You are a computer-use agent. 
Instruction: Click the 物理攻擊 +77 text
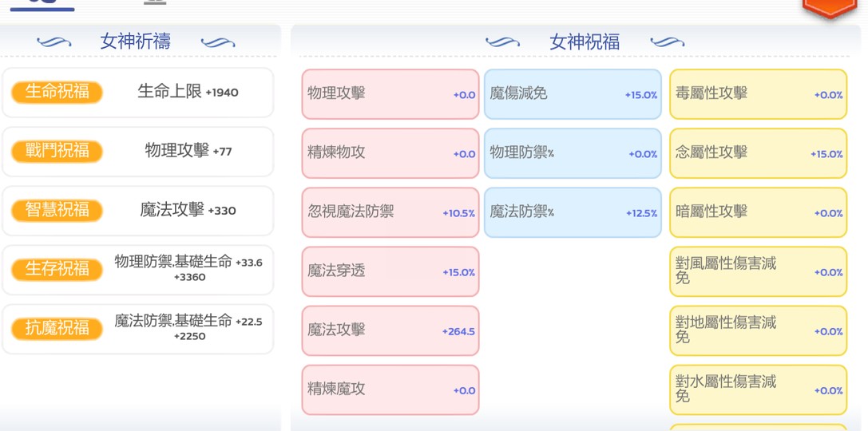click(188, 151)
